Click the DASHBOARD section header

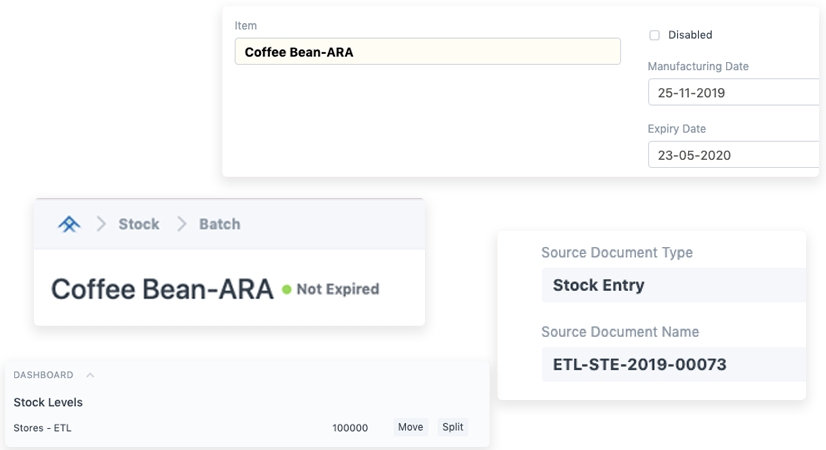point(43,375)
